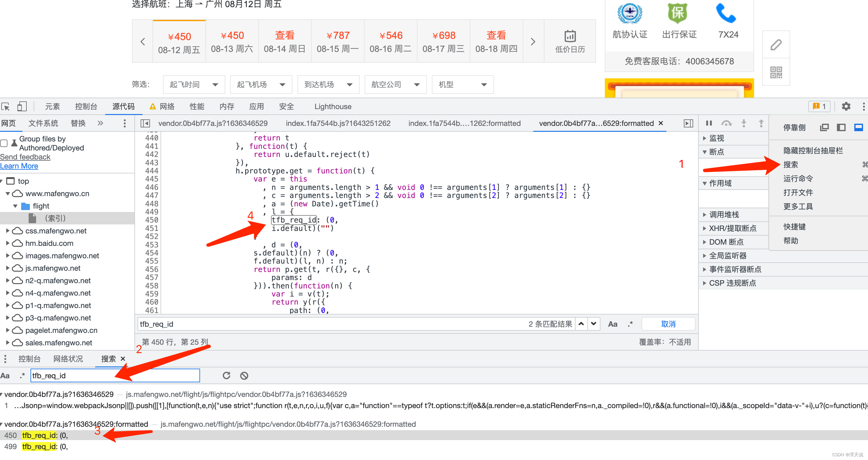Open the 起飞时间 filter dropdown
Viewport: 868px width, 460px height.
(194, 84)
